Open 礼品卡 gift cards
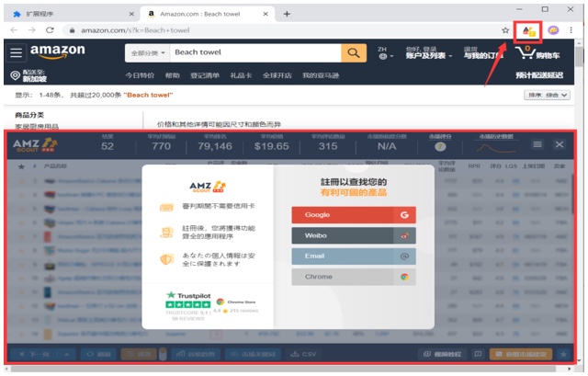 pos(241,75)
